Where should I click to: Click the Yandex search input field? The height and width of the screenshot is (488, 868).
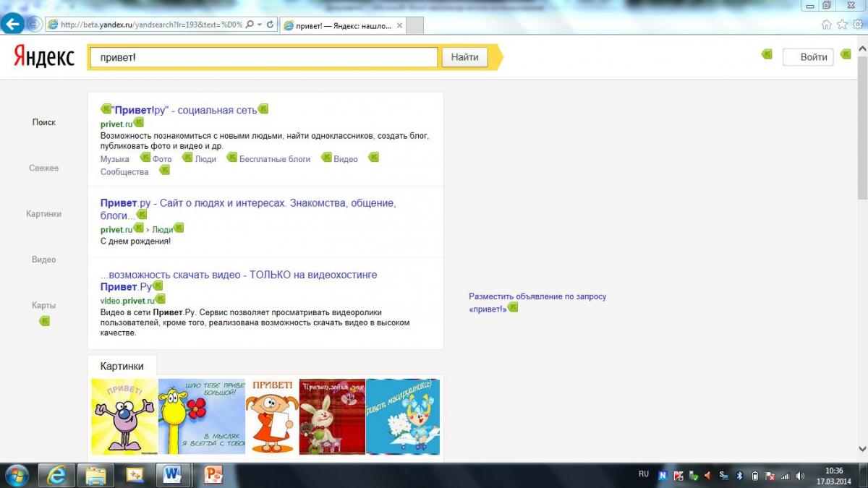(263, 57)
